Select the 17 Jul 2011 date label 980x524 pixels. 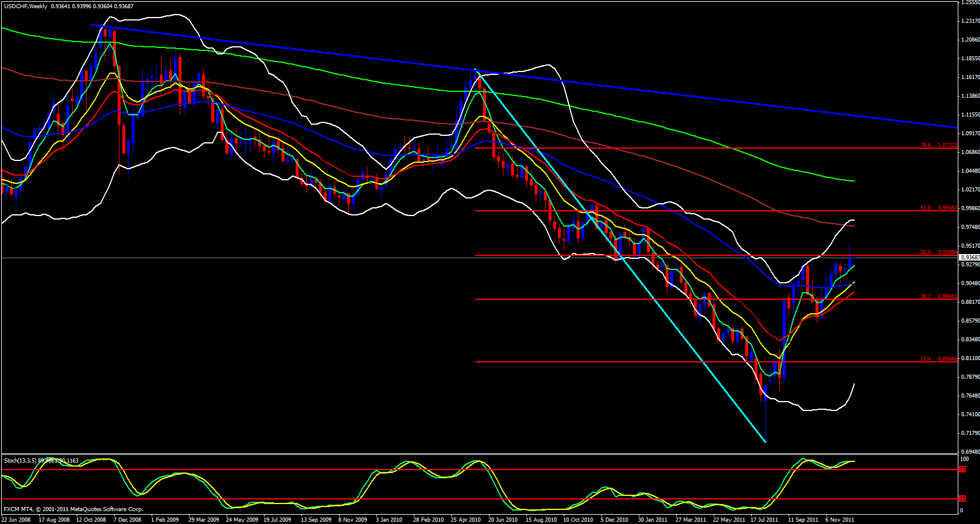(x=764, y=519)
